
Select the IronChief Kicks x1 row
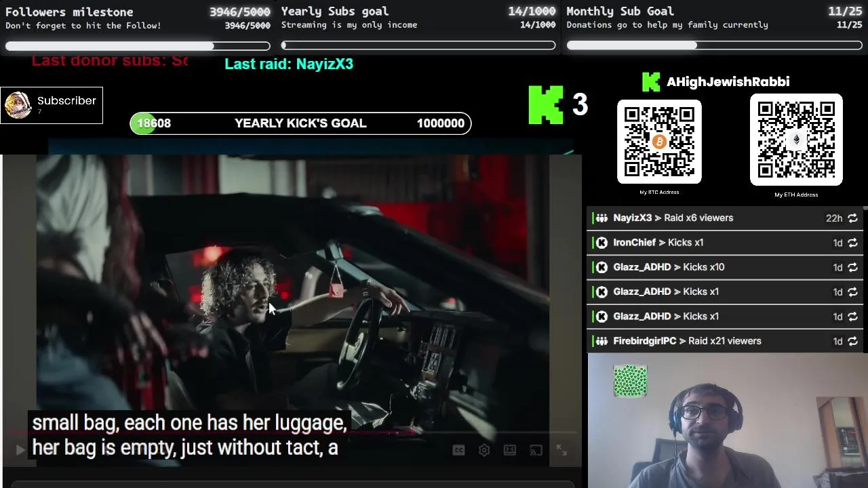coord(724,243)
